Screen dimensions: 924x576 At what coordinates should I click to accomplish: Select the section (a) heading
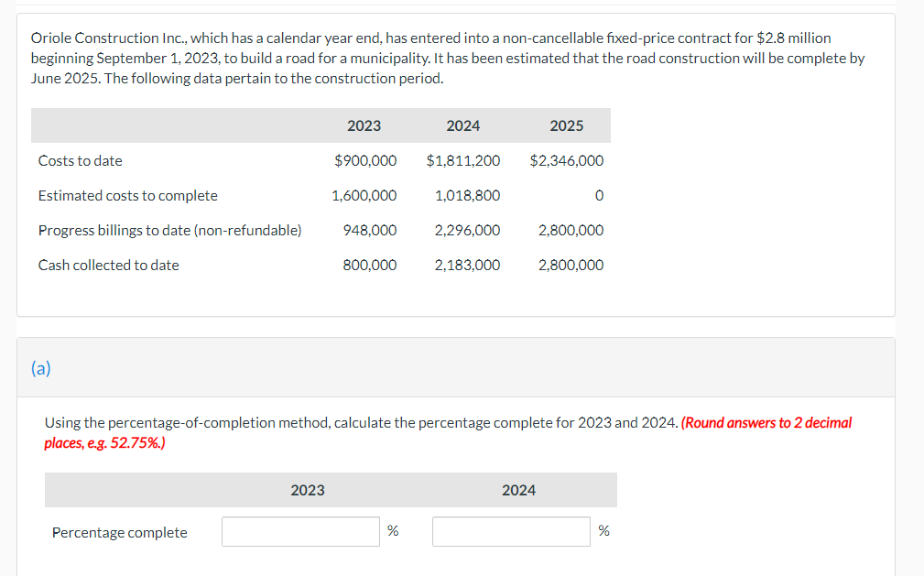pos(41,367)
